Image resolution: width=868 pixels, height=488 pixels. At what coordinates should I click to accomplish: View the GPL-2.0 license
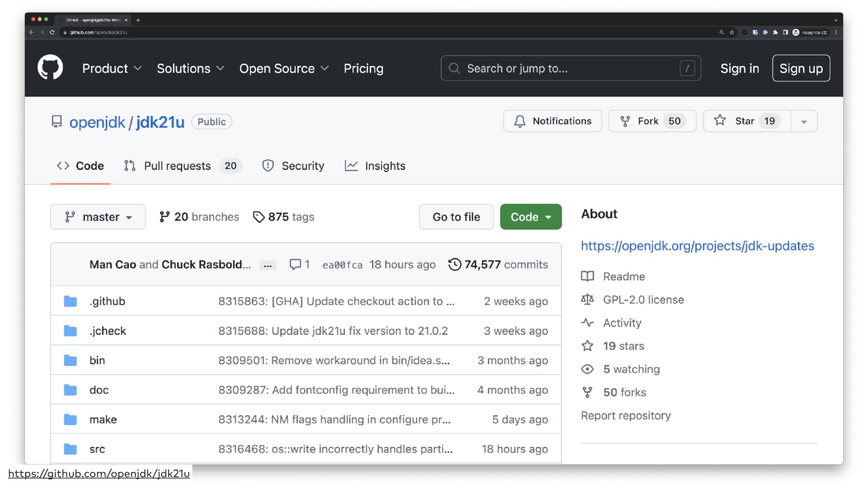click(x=633, y=300)
